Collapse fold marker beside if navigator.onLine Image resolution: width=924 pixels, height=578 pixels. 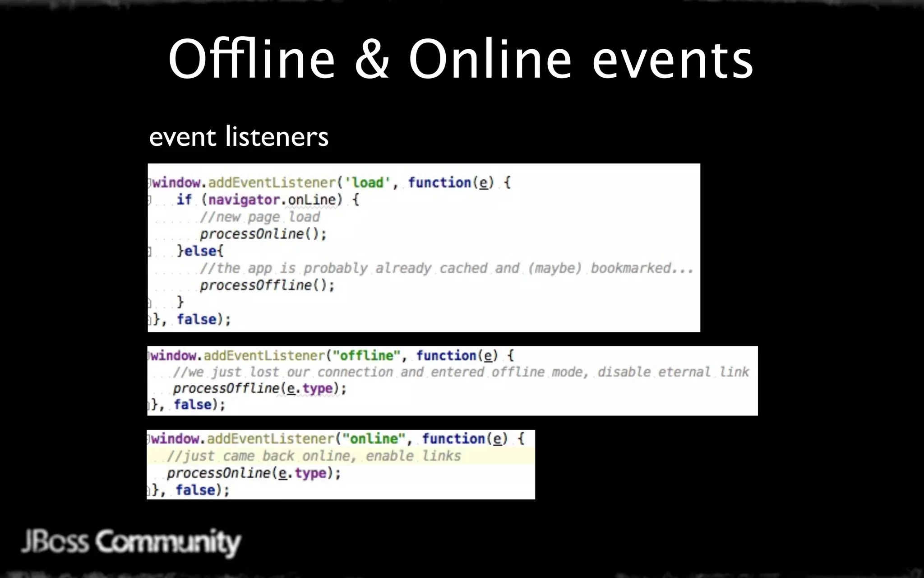pyautogui.click(x=149, y=200)
